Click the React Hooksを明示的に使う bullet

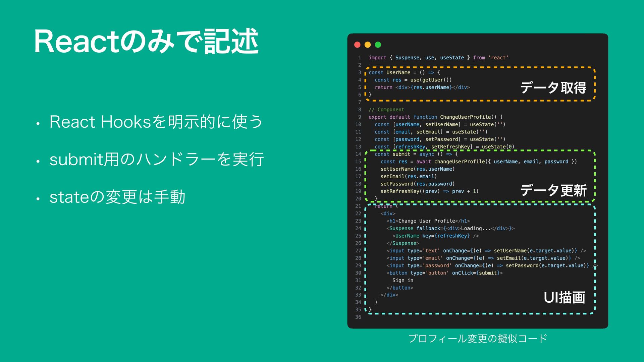click(156, 122)
